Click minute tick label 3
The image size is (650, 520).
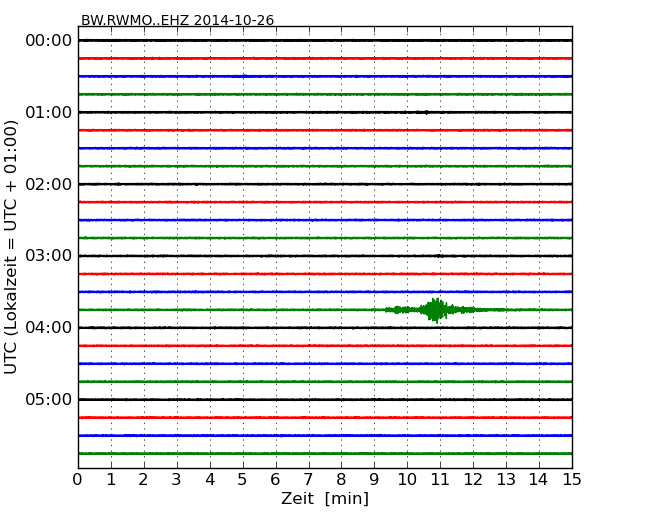(177, 479)
